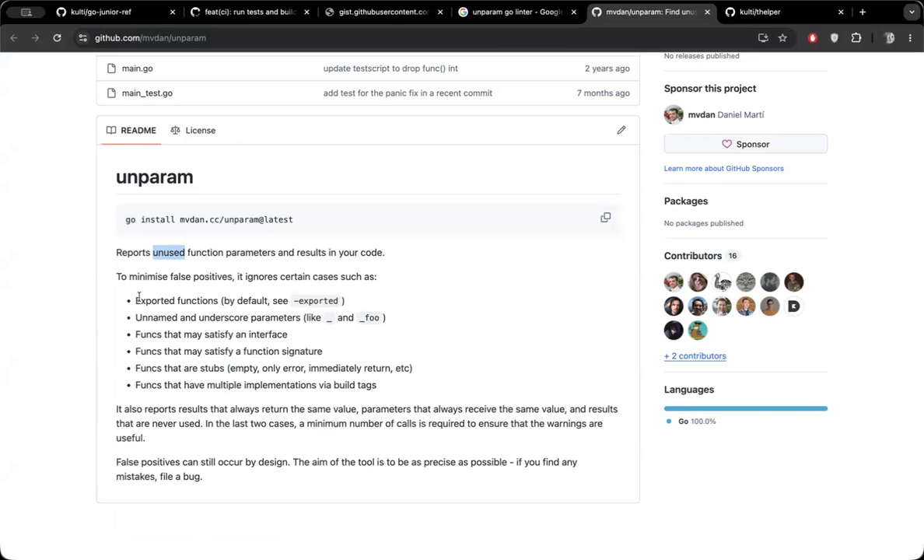Click the '-exported' code text
This screenshot has width=924, height=560.
316,301
